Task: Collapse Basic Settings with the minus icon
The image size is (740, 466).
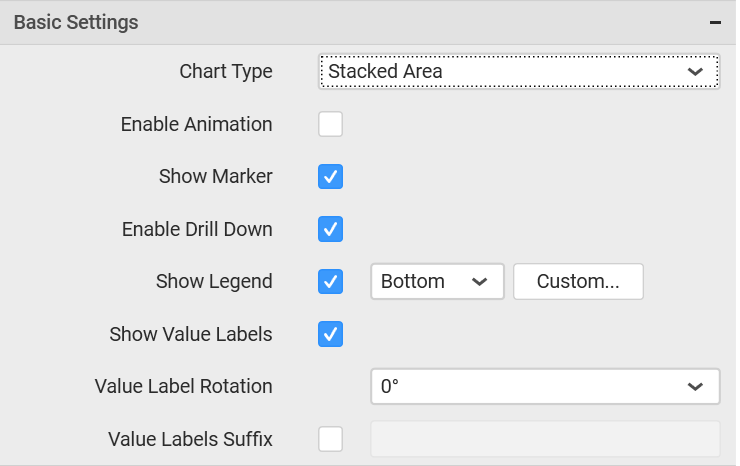Action: click(x=715, y=22)
